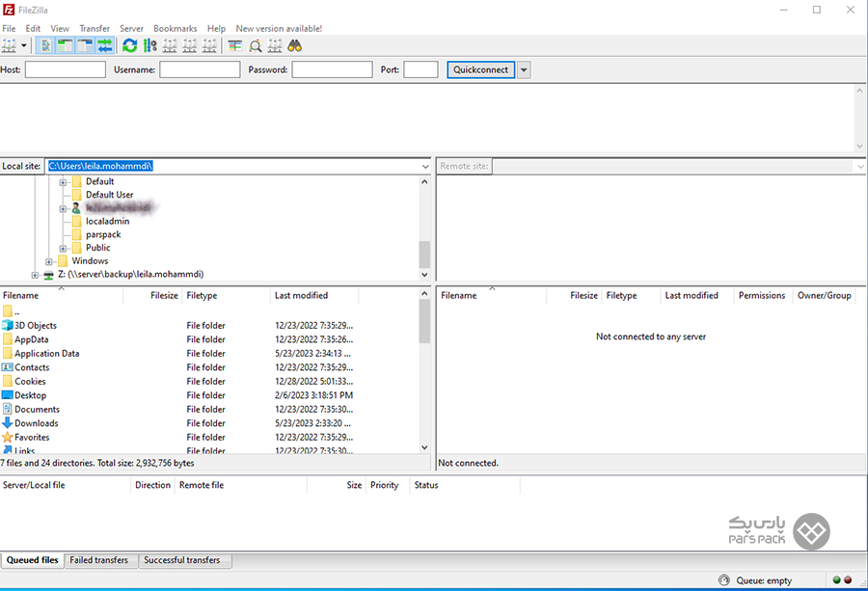Click the local tree scrollbar down arrow
The height and width of the screenshot is (591, 868).
424,275
